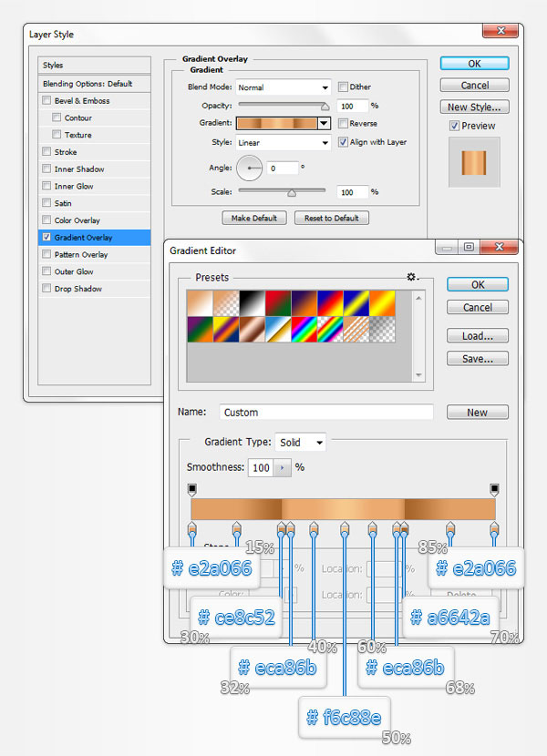Click the Save... button

click(478, 358)
